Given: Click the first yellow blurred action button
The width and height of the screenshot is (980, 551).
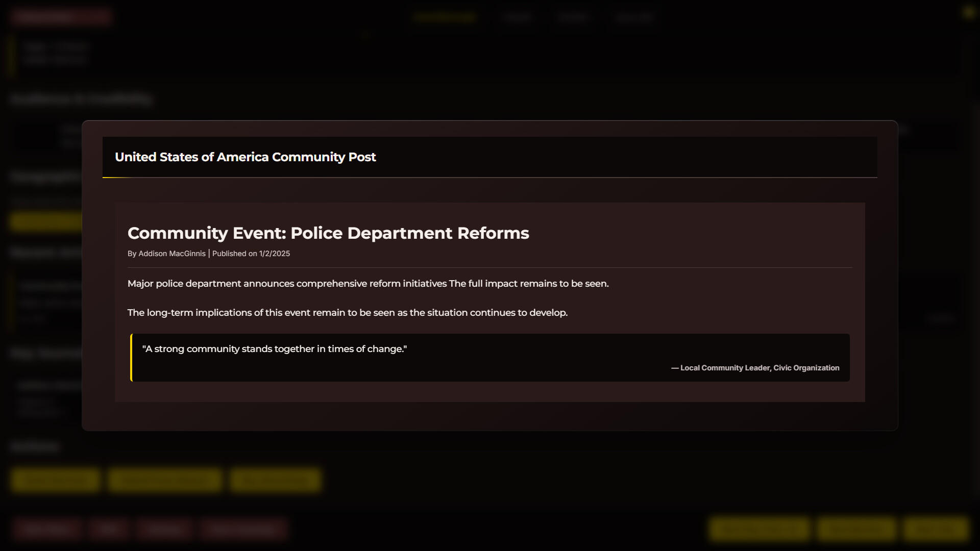Looking at the screenshot, I should [x=55, y=480].
